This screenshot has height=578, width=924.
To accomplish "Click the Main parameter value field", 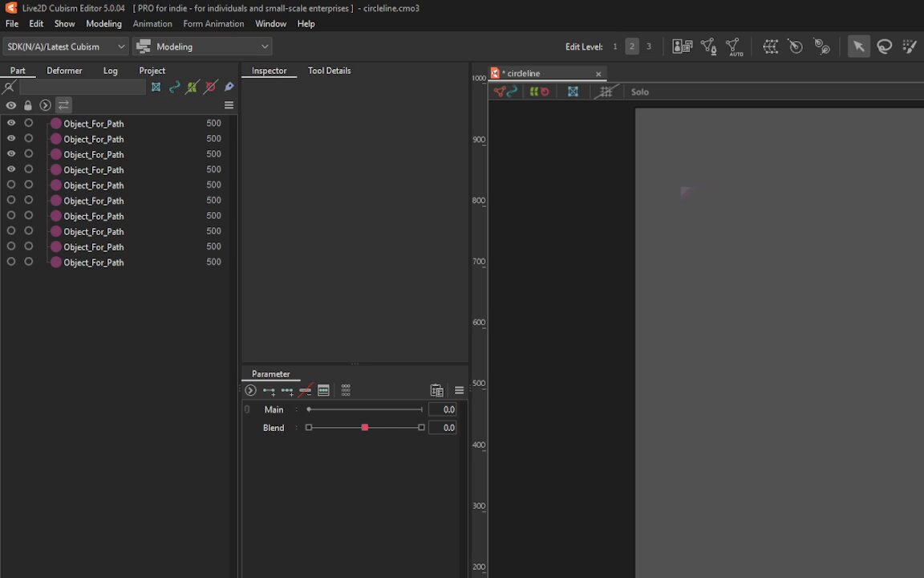I will point(442,409).
